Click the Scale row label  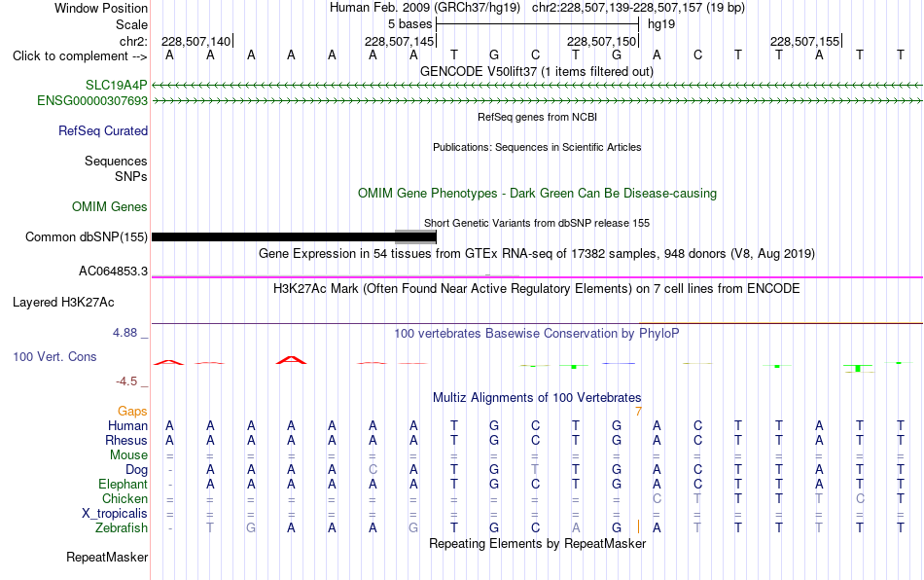pos(131,24)
